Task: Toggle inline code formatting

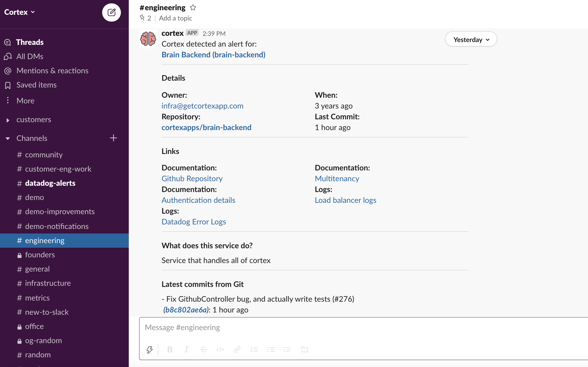Action: coord(220,349)
